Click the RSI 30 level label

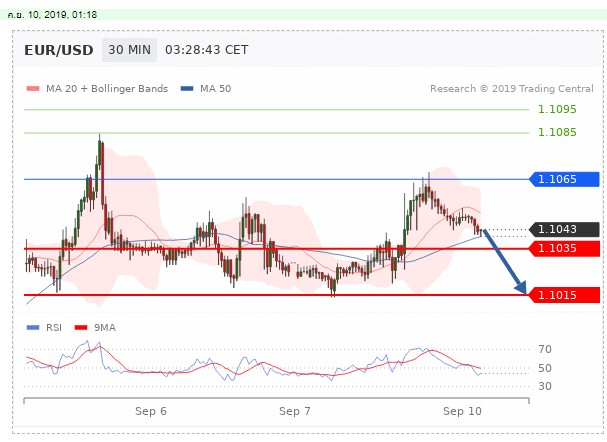click(545, 386)
